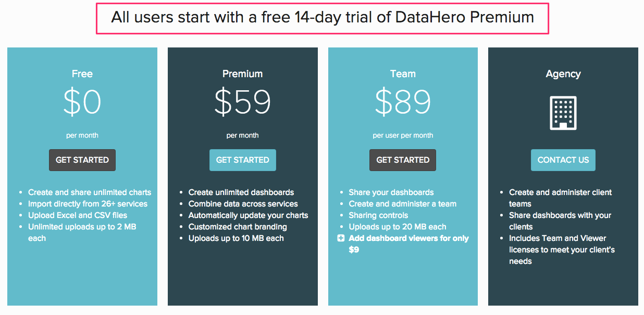Click Get Started under the Premium plan

point(243,160)
